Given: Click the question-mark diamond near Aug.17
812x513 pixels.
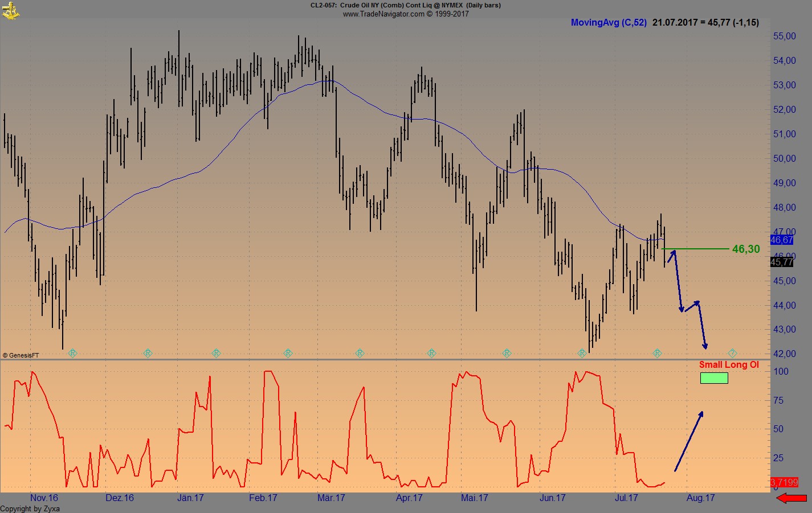Looking at the screenshot, I should pos(732,353).
